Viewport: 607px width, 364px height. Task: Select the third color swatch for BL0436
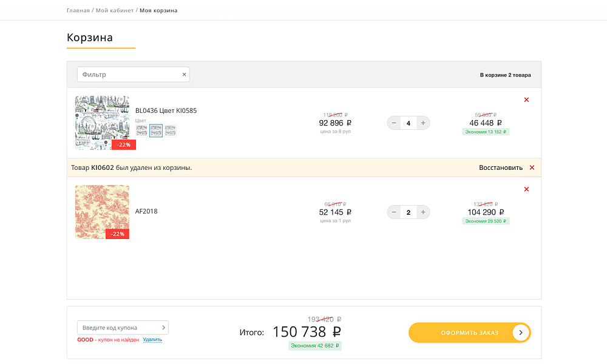pyautogui.click(x=170, y=131)
